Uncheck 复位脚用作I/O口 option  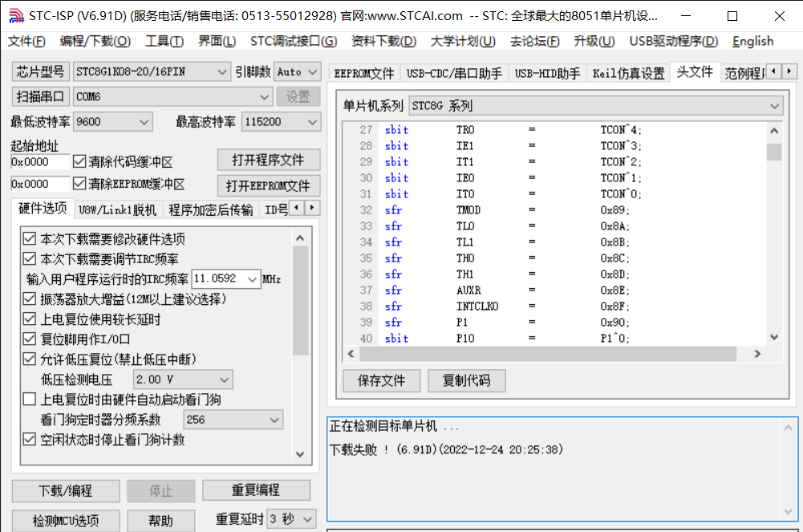tap(30, 339)
